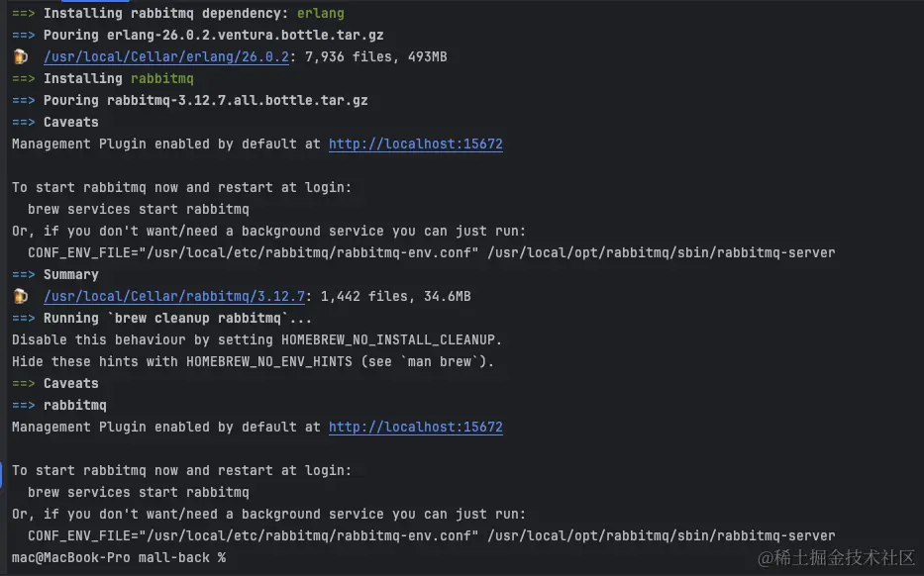Click the Running brew cleanup rabbitmq line
The image size is (924, 576).
click(177, 318)
